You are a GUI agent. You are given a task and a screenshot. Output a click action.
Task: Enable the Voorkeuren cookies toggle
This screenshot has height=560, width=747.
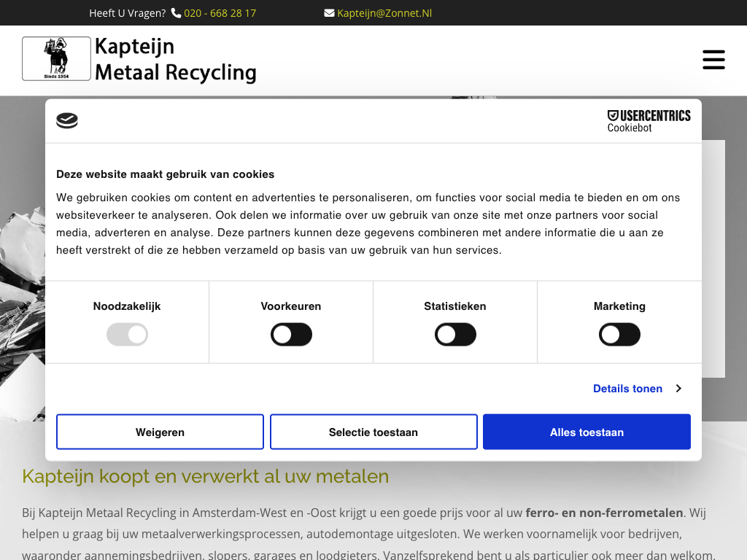click(291, 335)
